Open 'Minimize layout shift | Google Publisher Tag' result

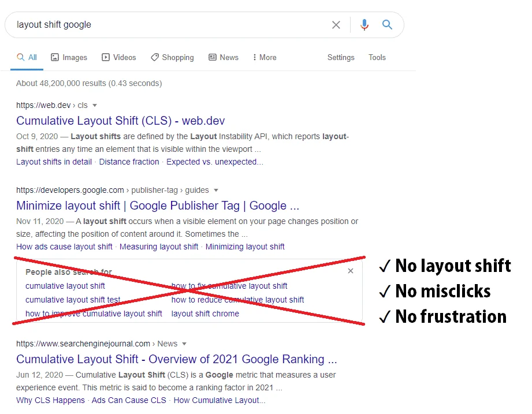158,206
